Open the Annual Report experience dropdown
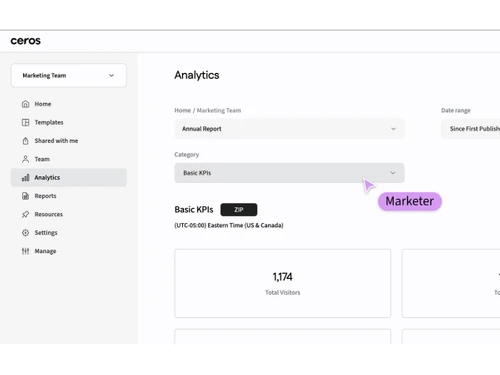This screenshot has height=375, width=500. pyautogui.click(x=289, y=129)
